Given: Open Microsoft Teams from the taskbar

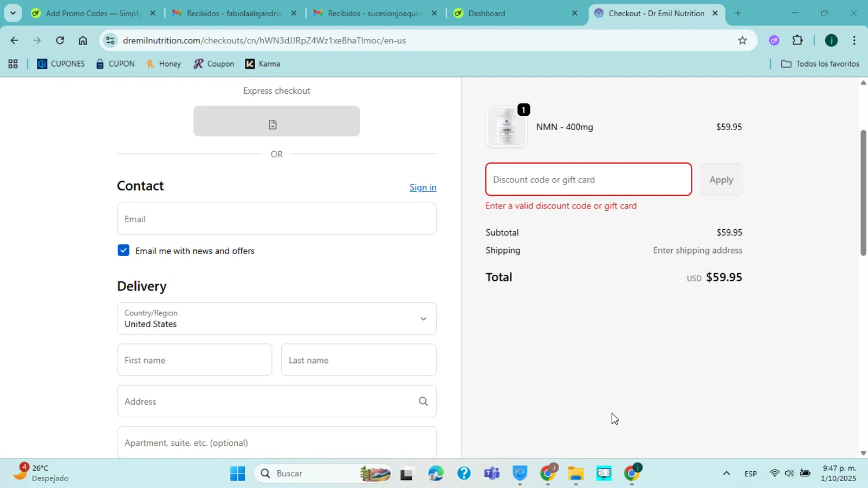Looking at the screenshot, I should 492,474.
